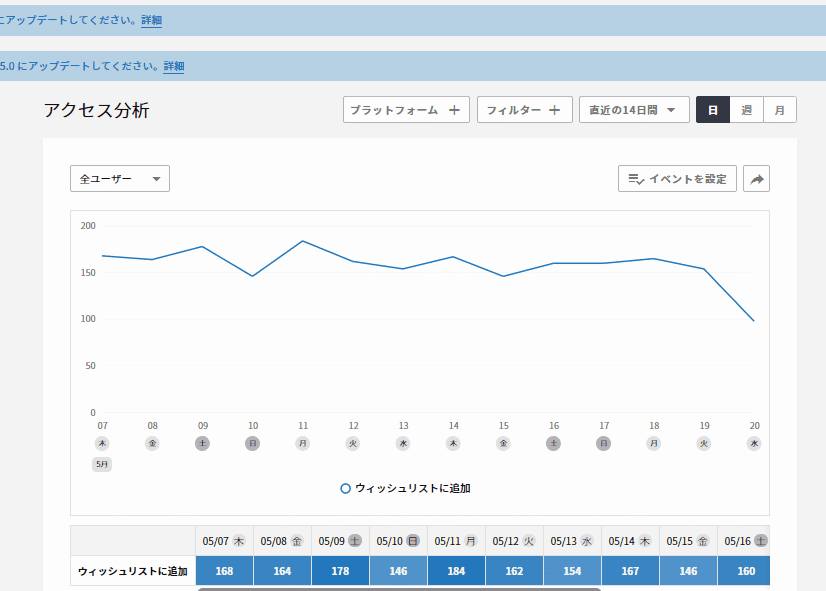The image size is (826, 591).
Task: Add a platform filter
Action: point(406,110)
